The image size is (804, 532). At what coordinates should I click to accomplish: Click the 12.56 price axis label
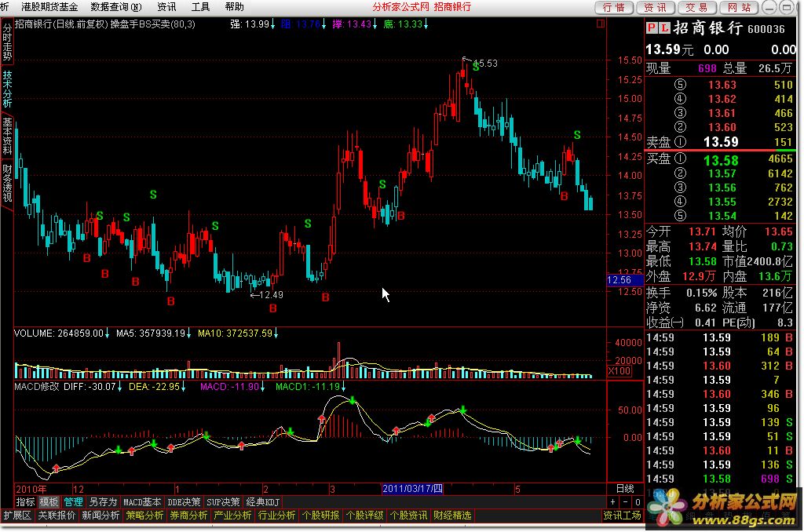click(624, 280)
